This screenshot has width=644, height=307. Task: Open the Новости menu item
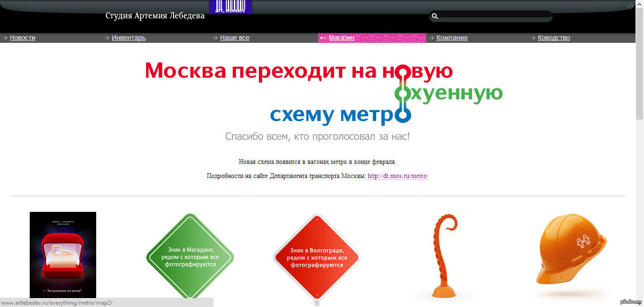23,38
